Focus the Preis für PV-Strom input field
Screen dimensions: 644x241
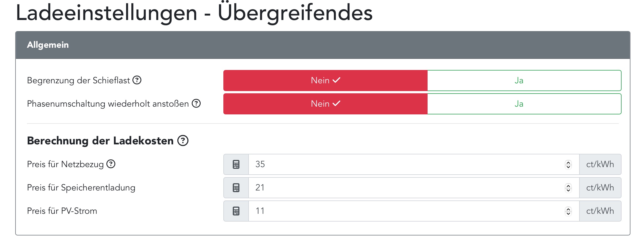tap(405, 211)
